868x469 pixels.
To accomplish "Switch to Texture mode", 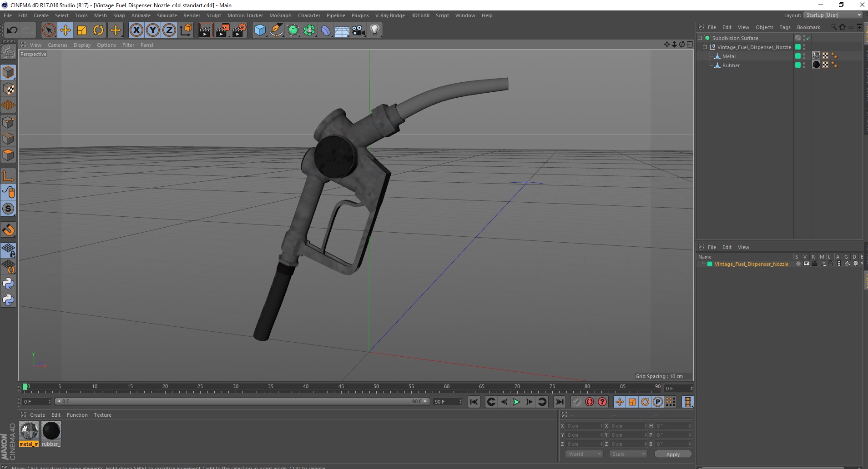I will [x=8, y=89].
